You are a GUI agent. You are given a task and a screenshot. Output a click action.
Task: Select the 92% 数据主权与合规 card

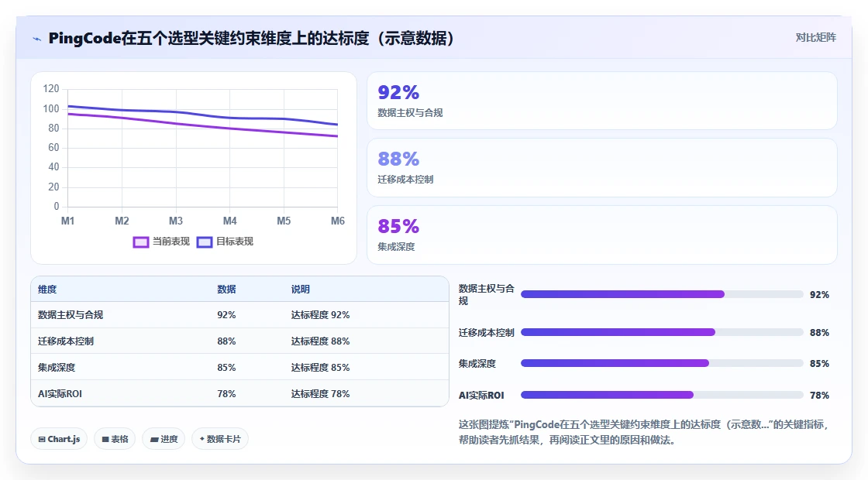[x=601, y=101]
